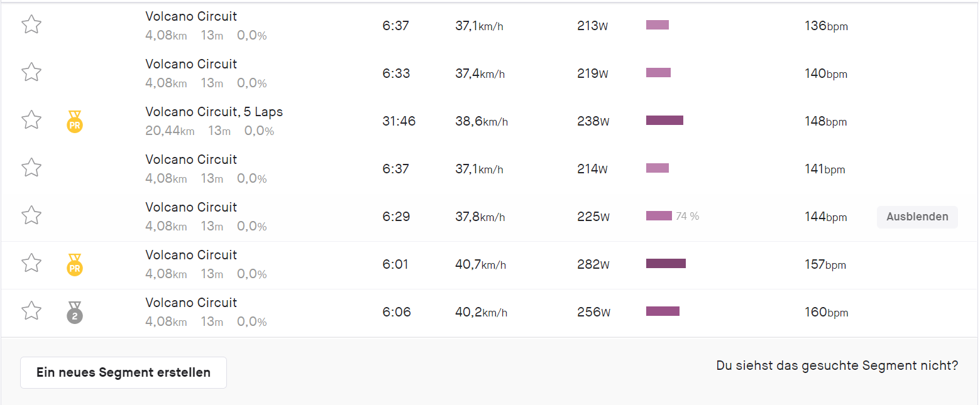Toggle favorite star on the 6:29 effort
This screenshot has height=405, width=980.
point(31,215)
